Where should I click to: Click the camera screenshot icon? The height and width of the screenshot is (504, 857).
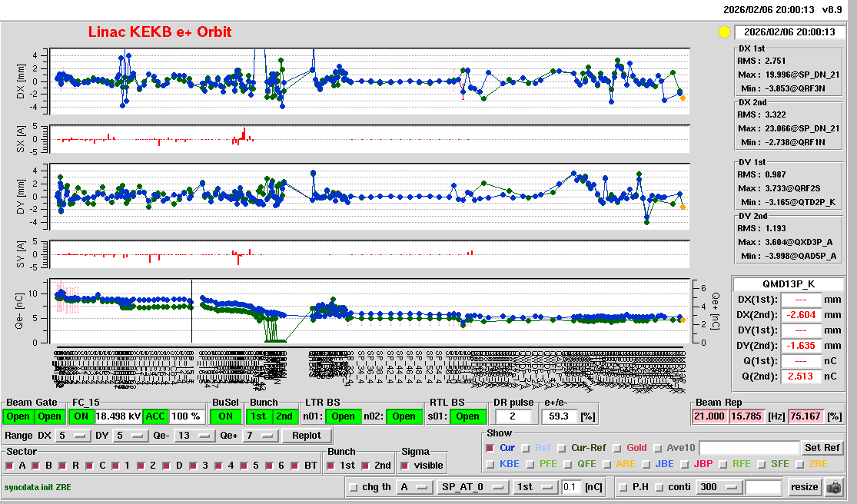pos(833,487)
